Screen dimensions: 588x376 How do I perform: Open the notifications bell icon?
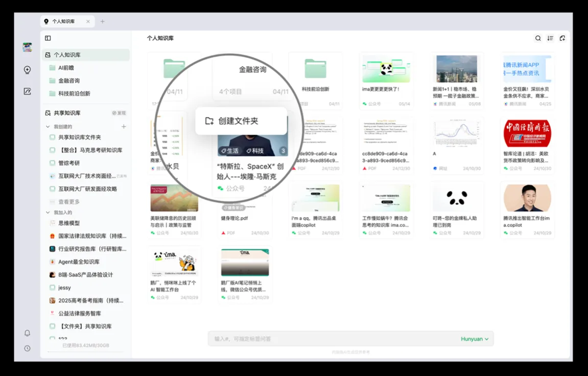click(28, 333)
